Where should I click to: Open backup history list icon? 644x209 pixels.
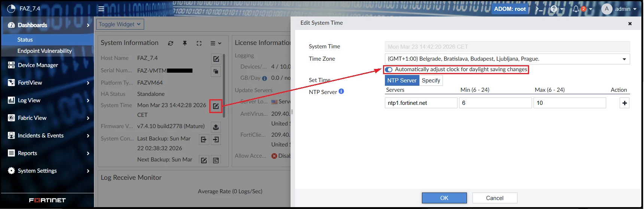coord(216,160)
